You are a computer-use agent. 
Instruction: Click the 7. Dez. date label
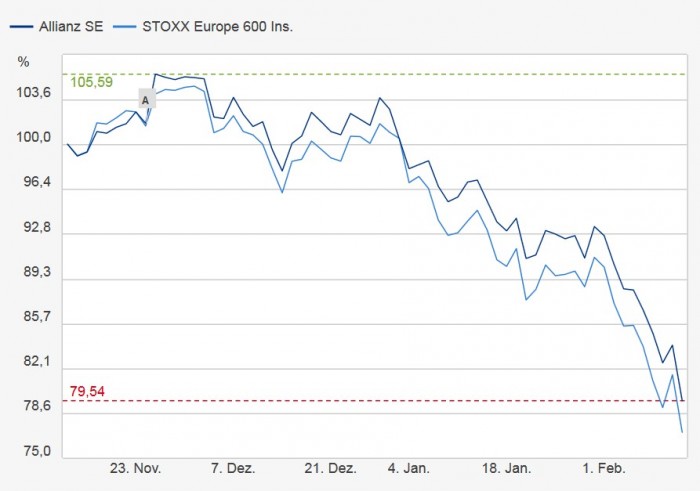point(233,468)
